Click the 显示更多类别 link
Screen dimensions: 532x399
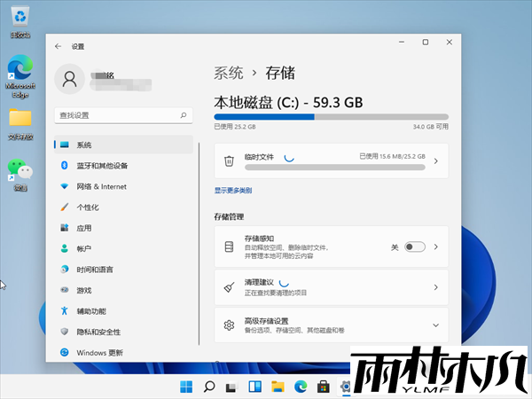pyautogui.click(x=233, y=191)
